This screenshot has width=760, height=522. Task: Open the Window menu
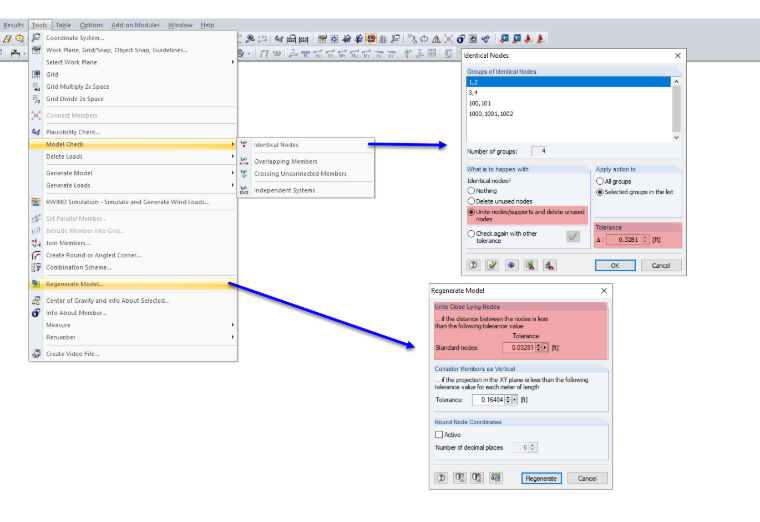(x=180, y=25)
